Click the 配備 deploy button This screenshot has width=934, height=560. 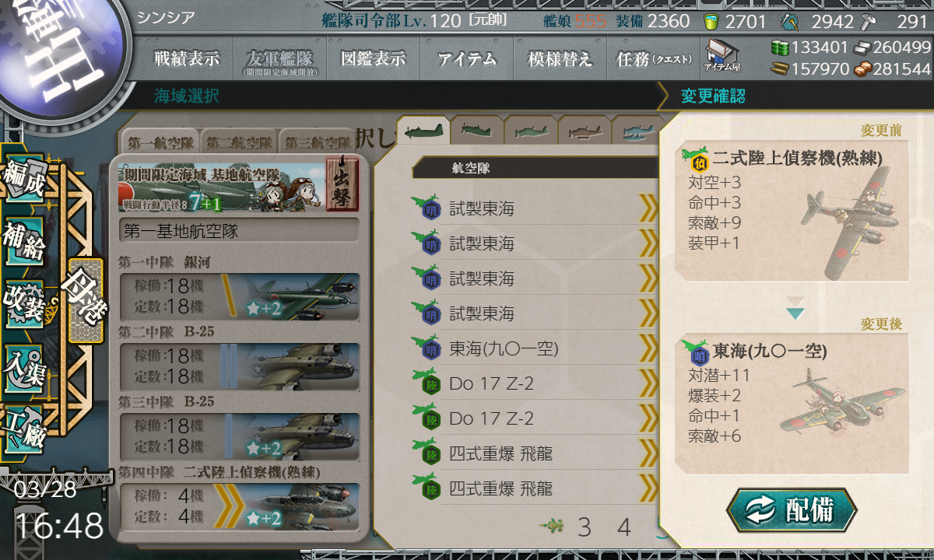coord(792,511)
